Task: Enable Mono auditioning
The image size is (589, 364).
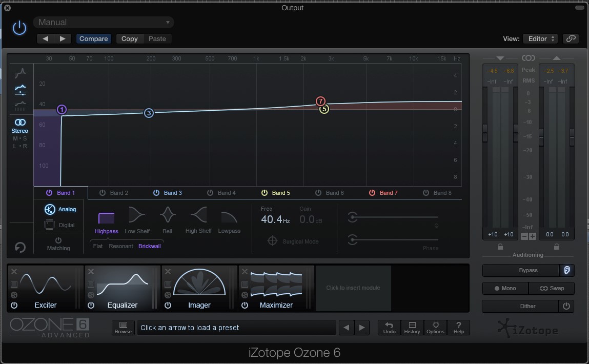Action: click(505, 288)
